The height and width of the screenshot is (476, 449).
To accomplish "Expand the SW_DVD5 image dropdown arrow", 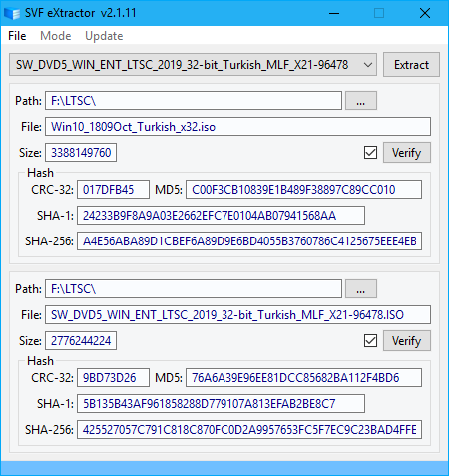I will [x=368, y=65].
